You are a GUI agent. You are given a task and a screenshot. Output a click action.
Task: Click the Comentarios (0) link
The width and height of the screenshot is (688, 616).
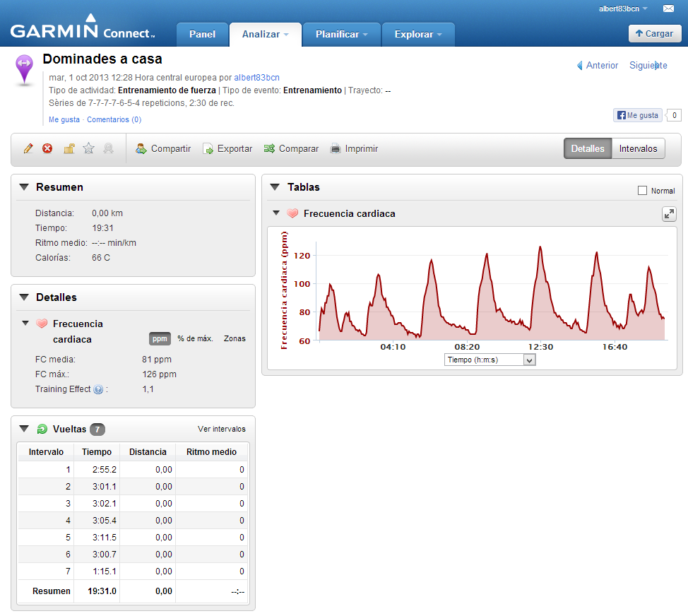click(x=114, y=119)
